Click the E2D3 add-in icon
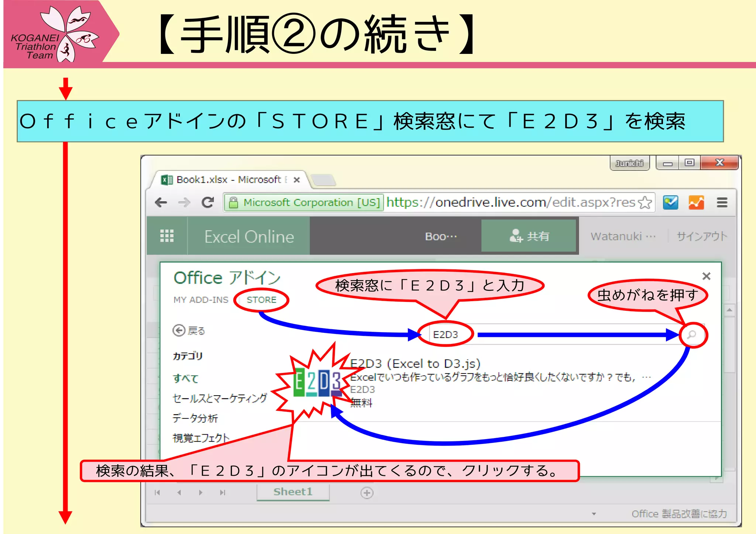 318,382
